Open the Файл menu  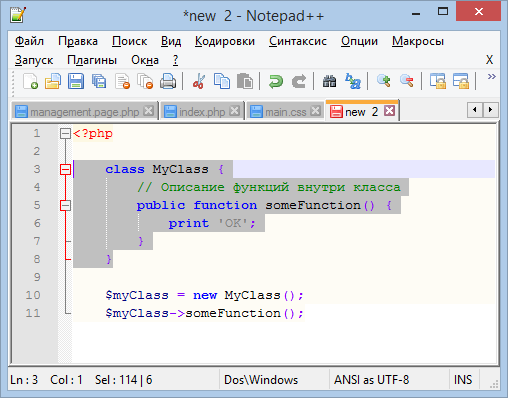click(x=29, y=41)
